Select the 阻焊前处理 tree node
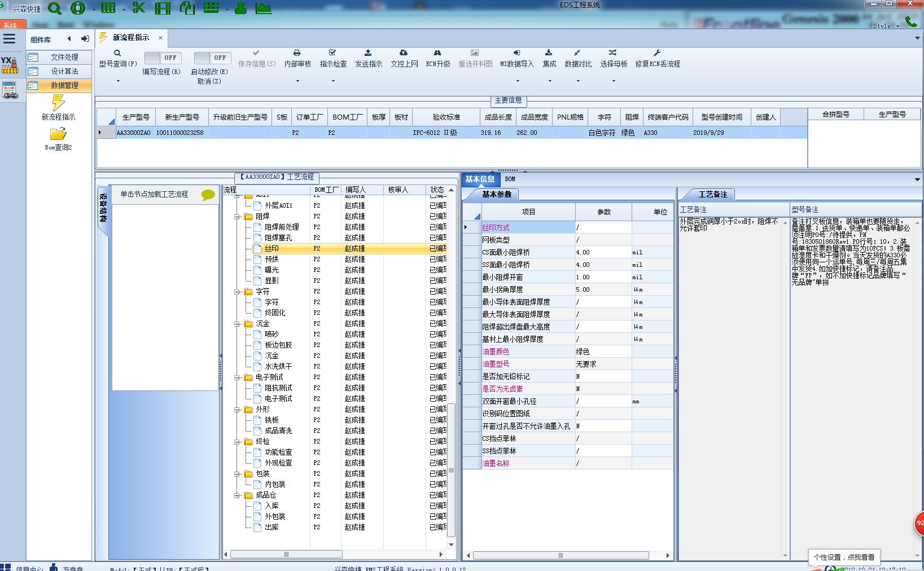 [x=282, y=227]
